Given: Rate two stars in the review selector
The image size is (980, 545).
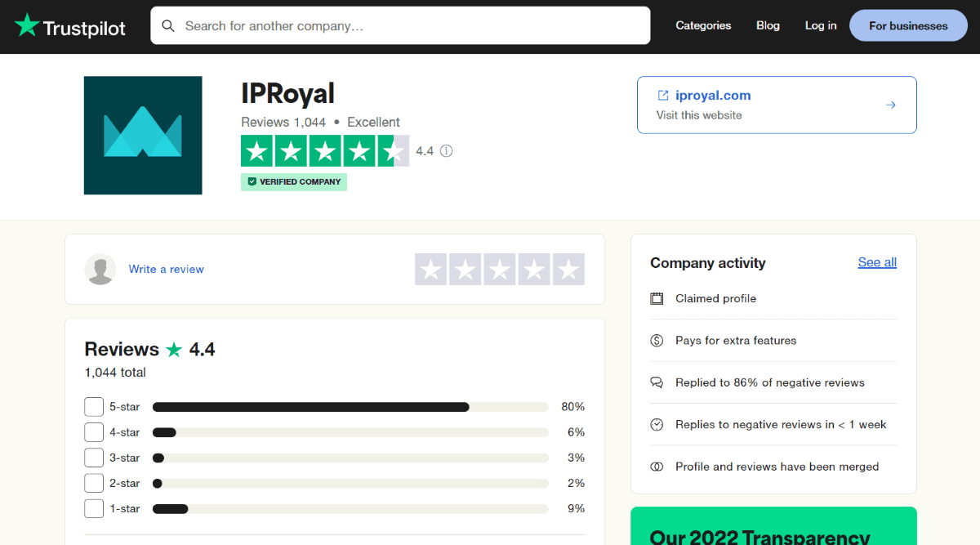Looking at the screenshot, I should [x=465, y=270].
